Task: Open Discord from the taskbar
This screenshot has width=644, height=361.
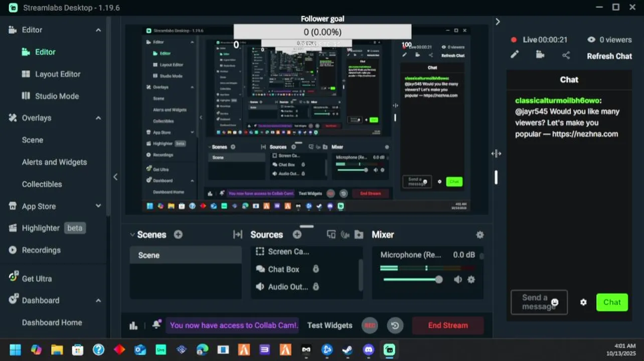Action: (369, 349)
